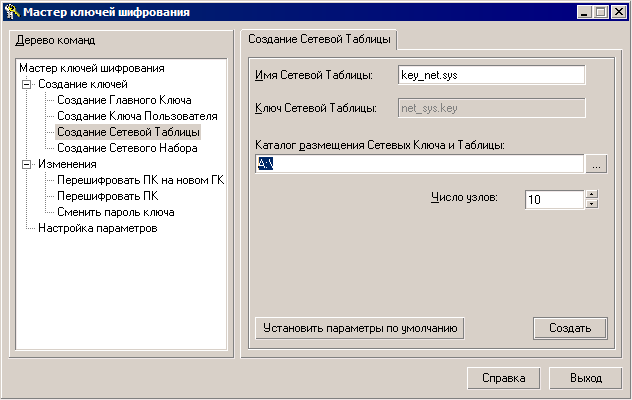Choose Перешифровать ПК на новом ГК
The image size is (632, 400).
coord(141,180)
